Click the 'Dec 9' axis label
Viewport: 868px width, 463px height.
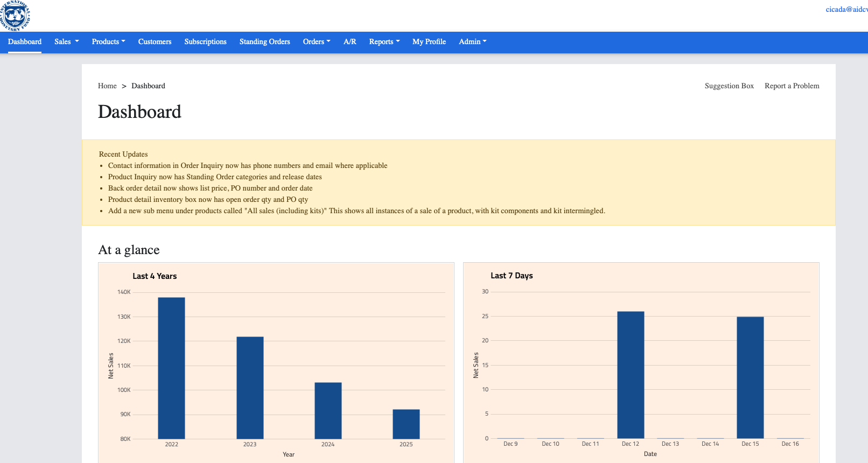pos(510,444)
